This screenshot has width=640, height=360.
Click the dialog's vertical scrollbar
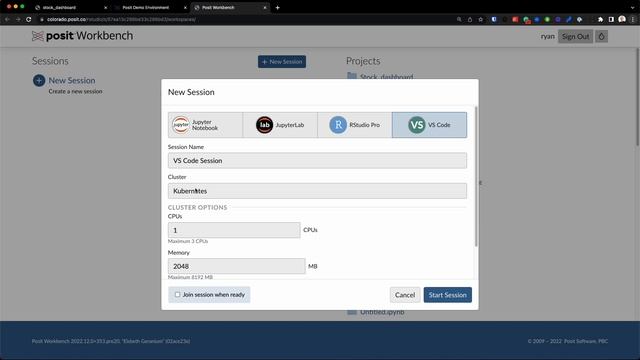(x=476, y=176)
